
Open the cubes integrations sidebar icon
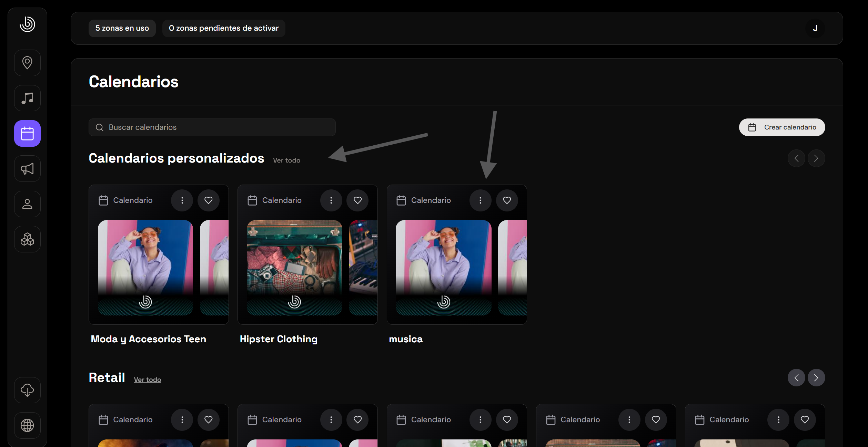(x=27, y=239)
